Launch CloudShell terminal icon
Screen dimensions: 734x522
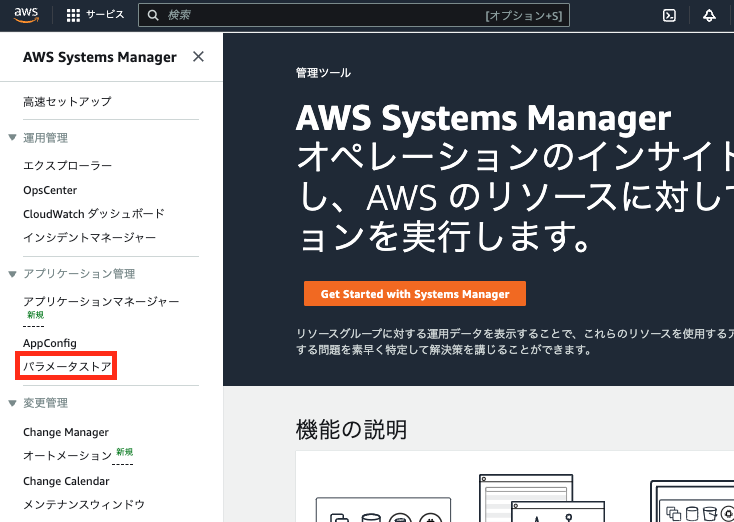[x=669, y=15]
